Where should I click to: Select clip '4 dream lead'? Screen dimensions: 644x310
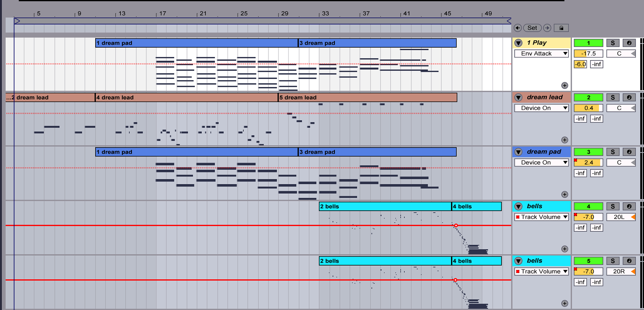click(186, 98)
